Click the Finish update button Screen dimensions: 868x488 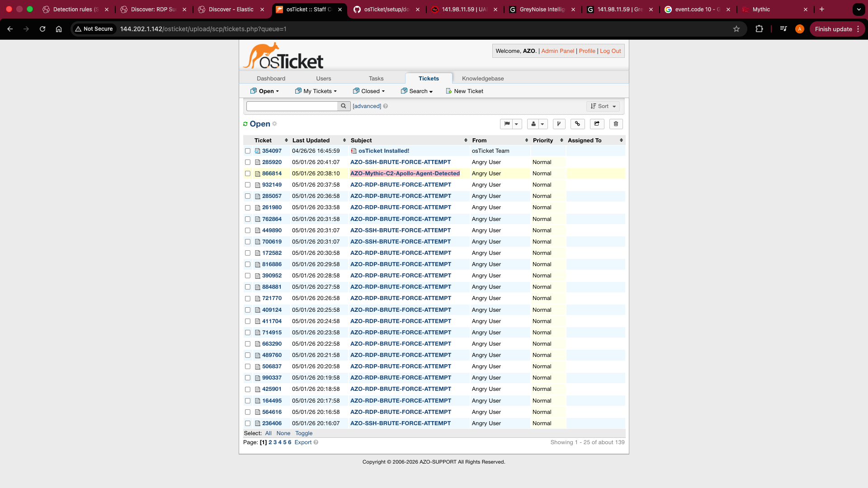[x=837, y=29]
